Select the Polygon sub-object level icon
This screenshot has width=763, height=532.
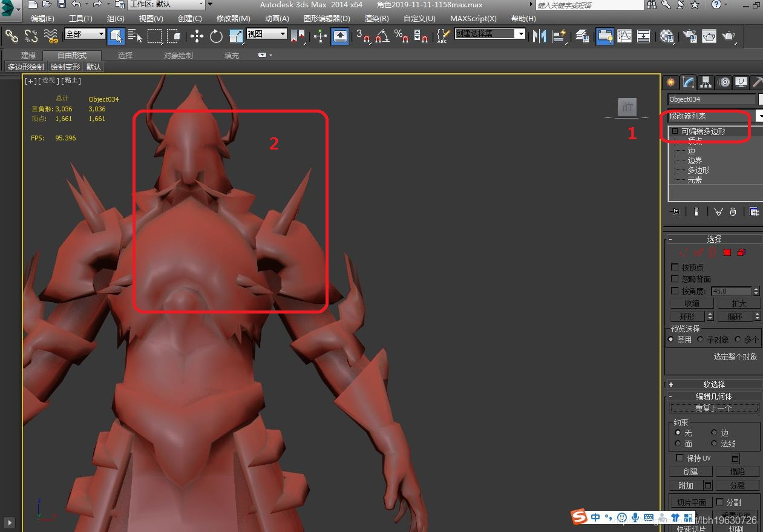coord(727,252)
